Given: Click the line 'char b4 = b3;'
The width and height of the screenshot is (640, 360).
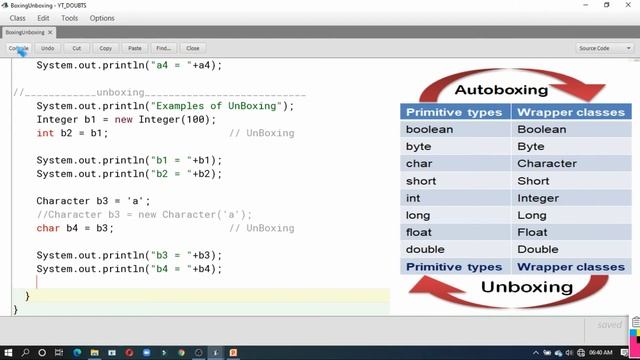Looking at the screenshot, I should 75,228.
